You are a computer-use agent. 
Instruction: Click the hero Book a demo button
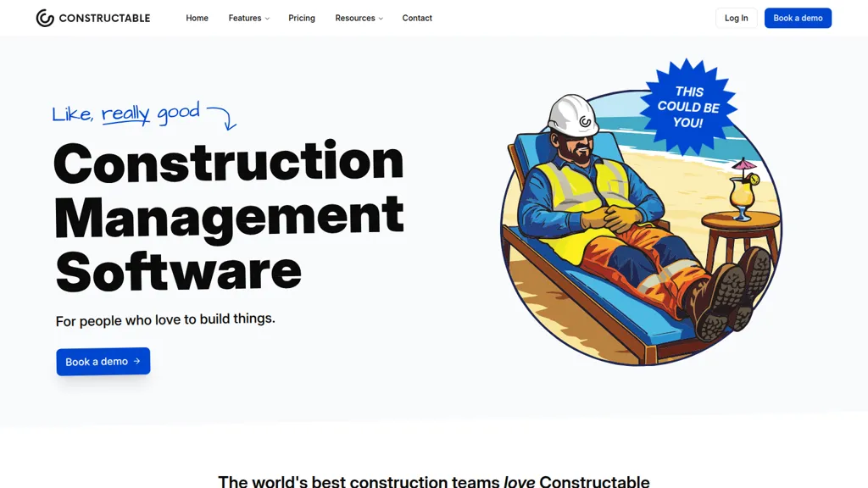tap(103, 361)
